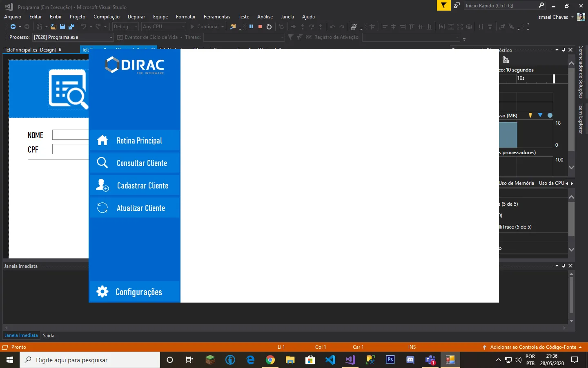
Task: Click the Navigate Backward arrow icon
Action: tap(13, 27)
